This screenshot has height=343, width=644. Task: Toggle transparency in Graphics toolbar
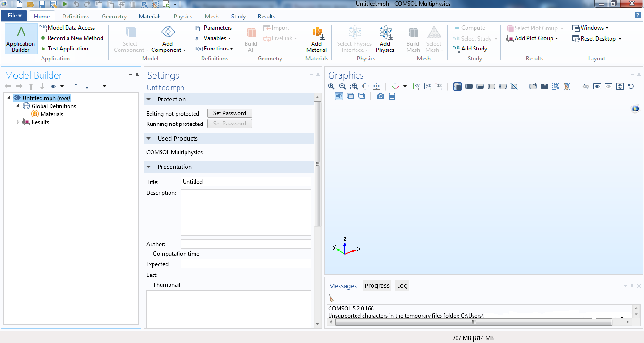350,96
